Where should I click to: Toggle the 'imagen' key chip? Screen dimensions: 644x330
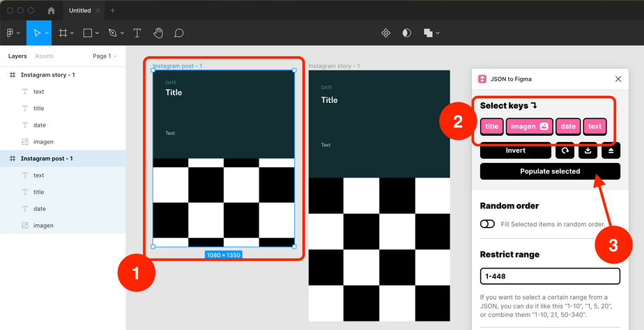point(529,126)
